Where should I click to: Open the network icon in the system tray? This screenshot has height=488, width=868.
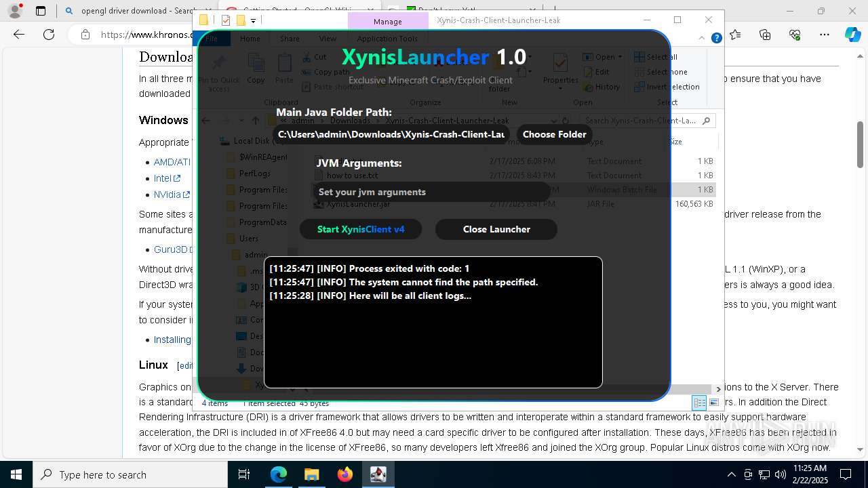(x=764, y=474)
